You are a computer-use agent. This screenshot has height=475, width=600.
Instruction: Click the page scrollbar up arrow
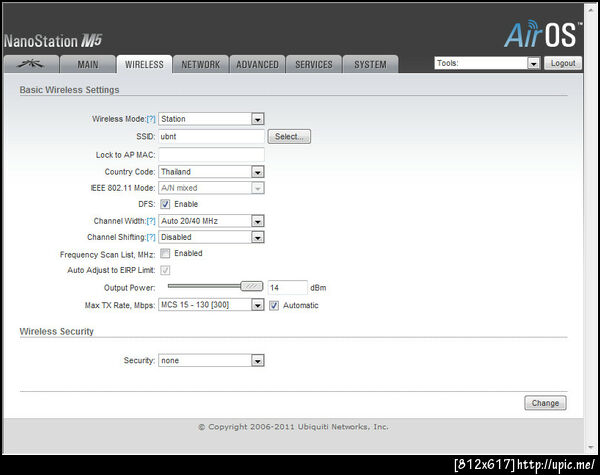pyautogui.click(x=592, y=8)
